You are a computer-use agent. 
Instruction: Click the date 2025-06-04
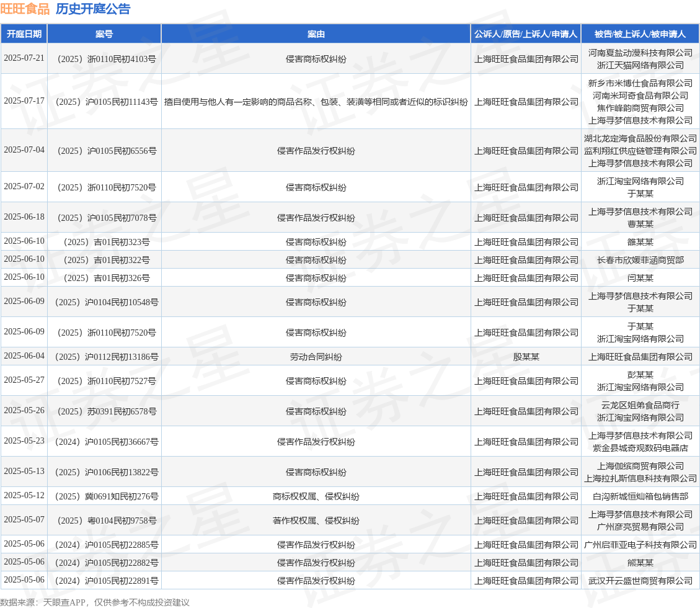[x=24, y=355]
